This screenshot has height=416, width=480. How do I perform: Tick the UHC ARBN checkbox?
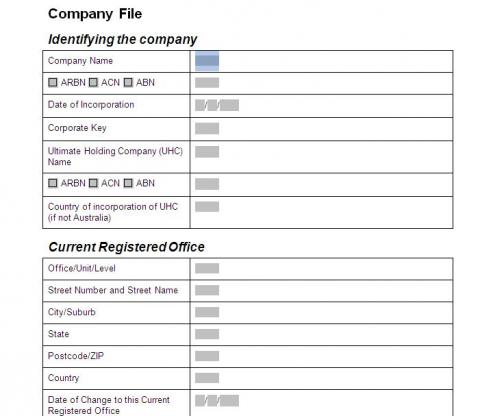[x=53, y=183]
